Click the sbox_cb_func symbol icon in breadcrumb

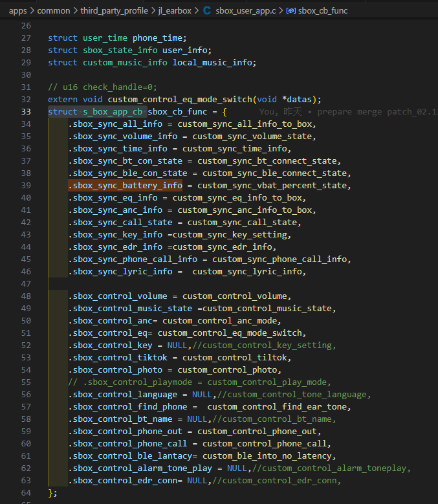[x=291, y=11]
